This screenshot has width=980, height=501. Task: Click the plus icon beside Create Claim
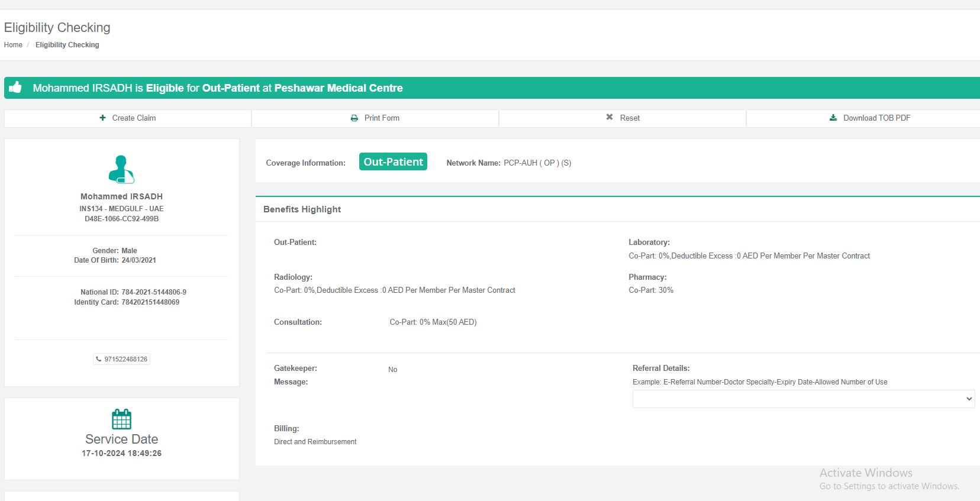coord(102,118)
